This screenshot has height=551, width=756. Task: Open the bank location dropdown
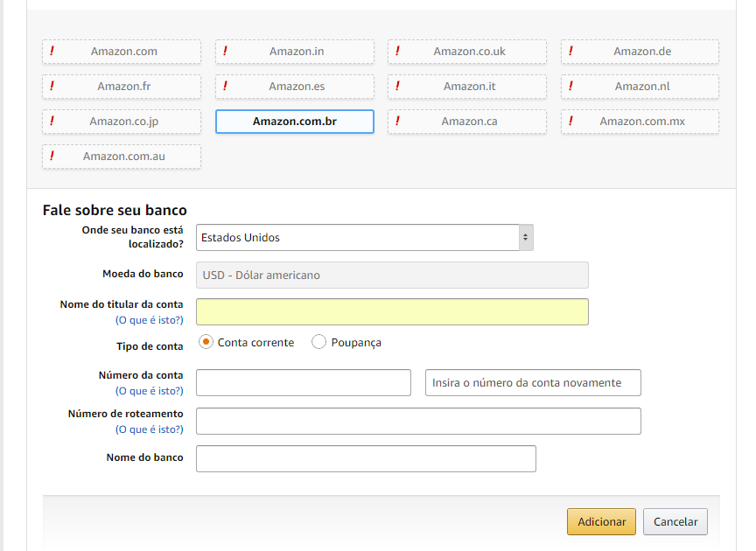click(365, 237)
